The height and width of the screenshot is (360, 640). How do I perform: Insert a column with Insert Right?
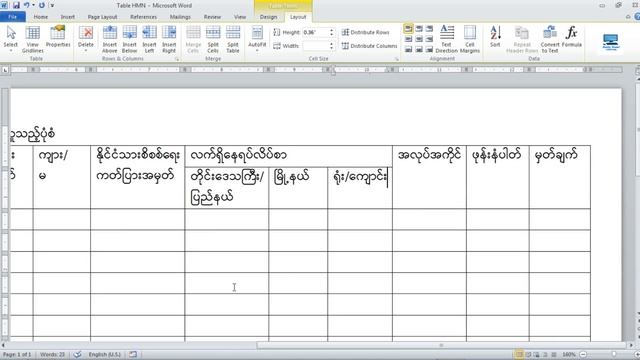[x=169, y=39]
